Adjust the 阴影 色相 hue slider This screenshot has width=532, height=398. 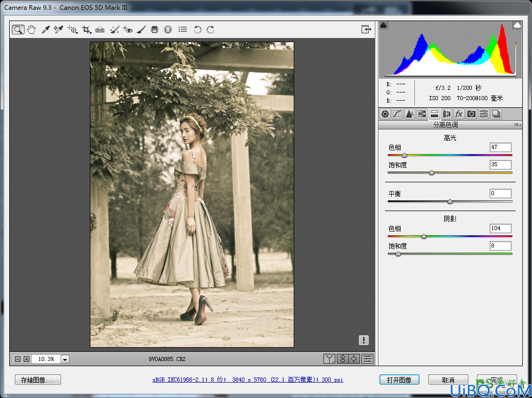424,236
